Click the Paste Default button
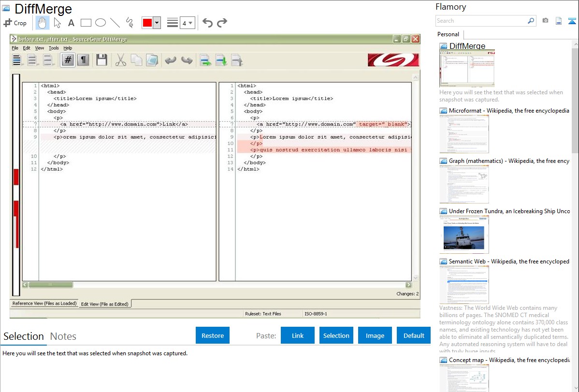Image resolution: width=579 pixels, height=392 pixels. (414, 335)
